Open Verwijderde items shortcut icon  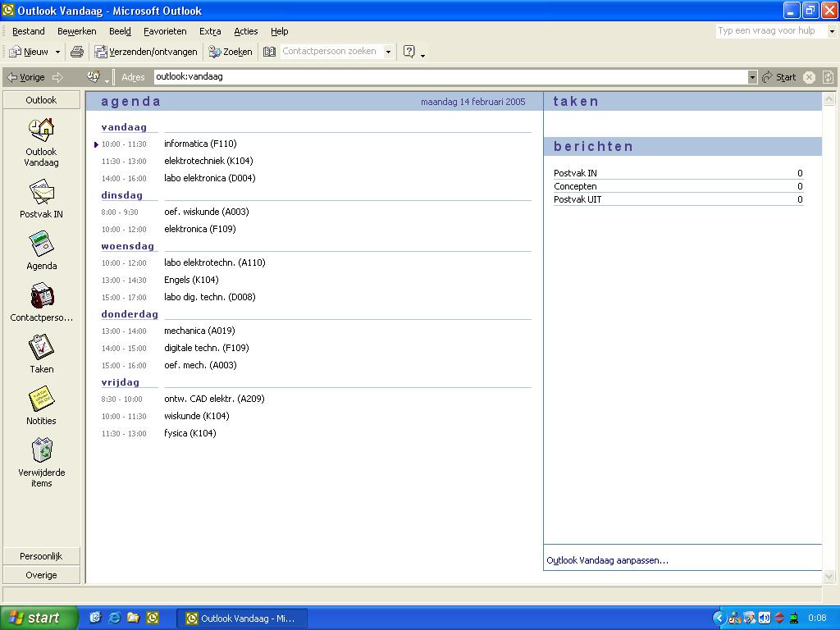coord(41,450)
